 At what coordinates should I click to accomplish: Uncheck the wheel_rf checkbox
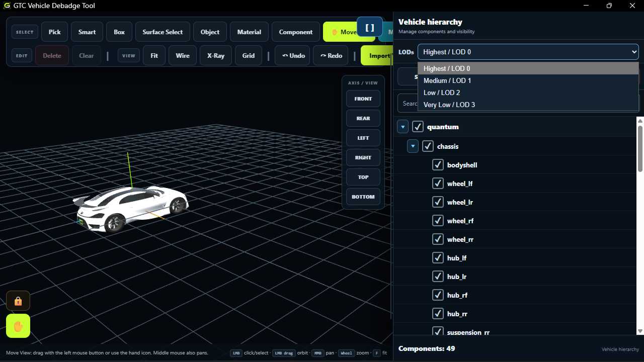click(438, 221)
